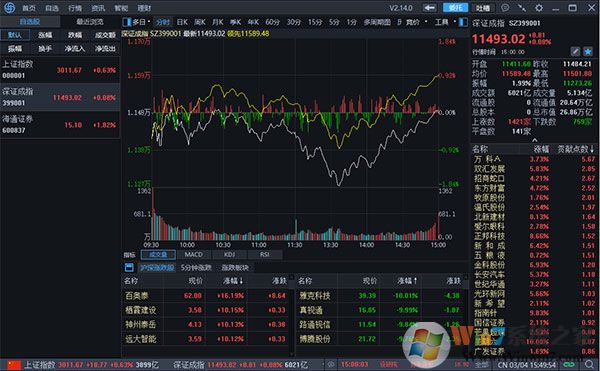
Task: Select the 最近浏览 tab in left panel
Action: [x=90, y=22]
